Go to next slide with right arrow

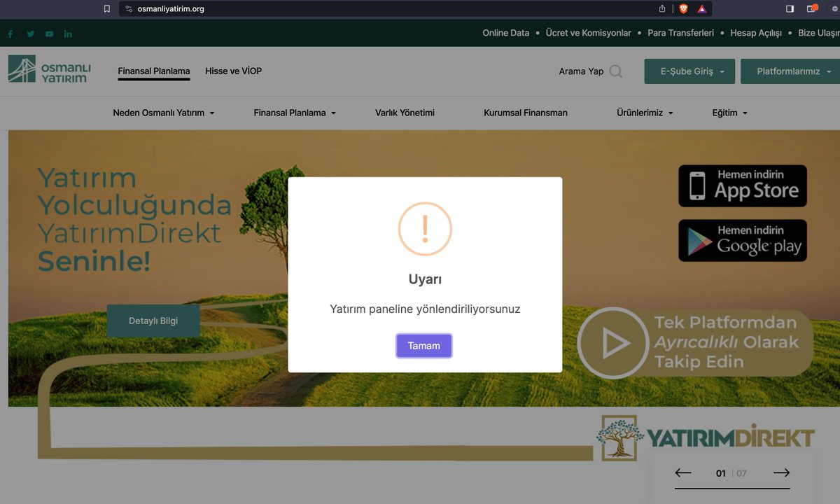(x=781, y=473)
